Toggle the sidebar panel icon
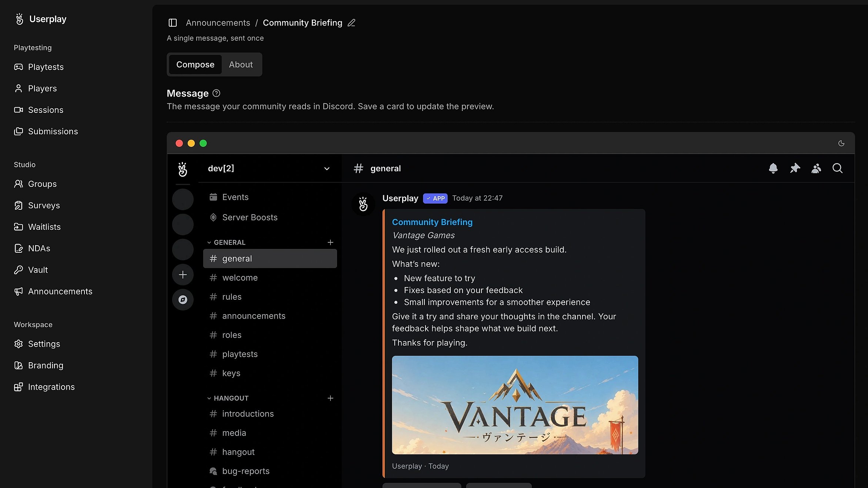This screenshot has width=868, height=488. 173,23
